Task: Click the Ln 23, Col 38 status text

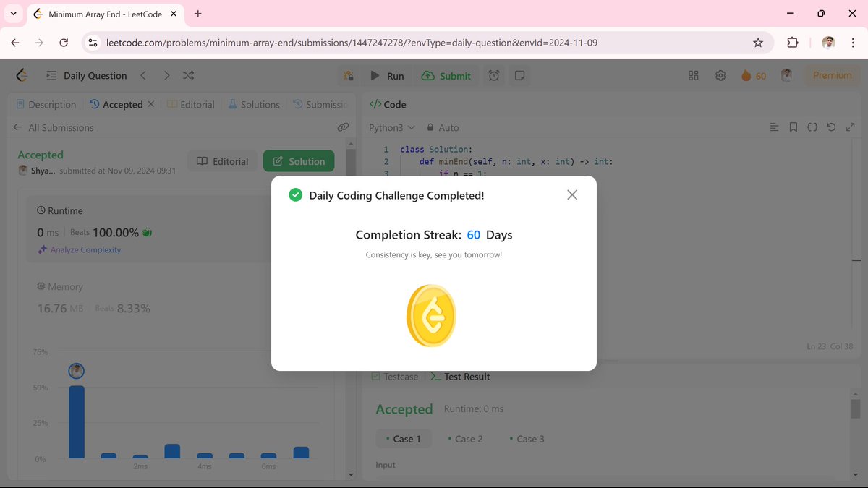Action: [830, 346]
